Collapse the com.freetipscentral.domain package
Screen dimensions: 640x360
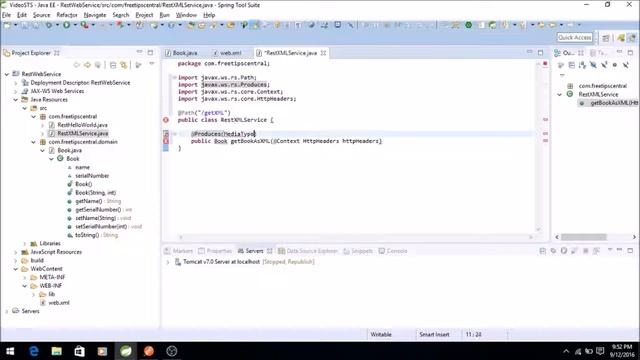[x=34, y=142]
